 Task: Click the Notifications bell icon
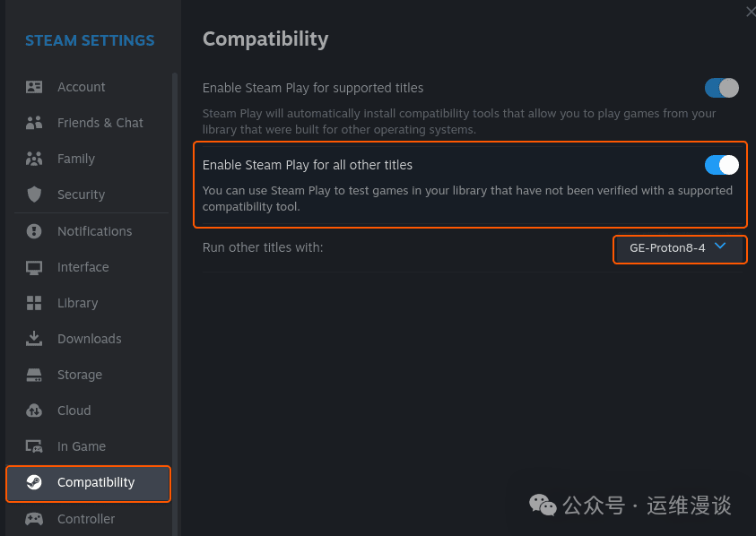click(x=33, y=231)
